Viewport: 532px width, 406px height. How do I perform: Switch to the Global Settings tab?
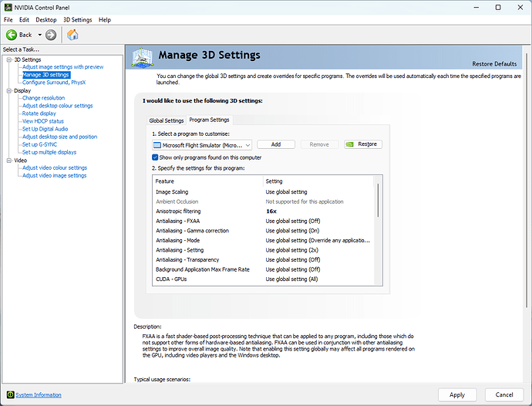(x=166, y=120)
